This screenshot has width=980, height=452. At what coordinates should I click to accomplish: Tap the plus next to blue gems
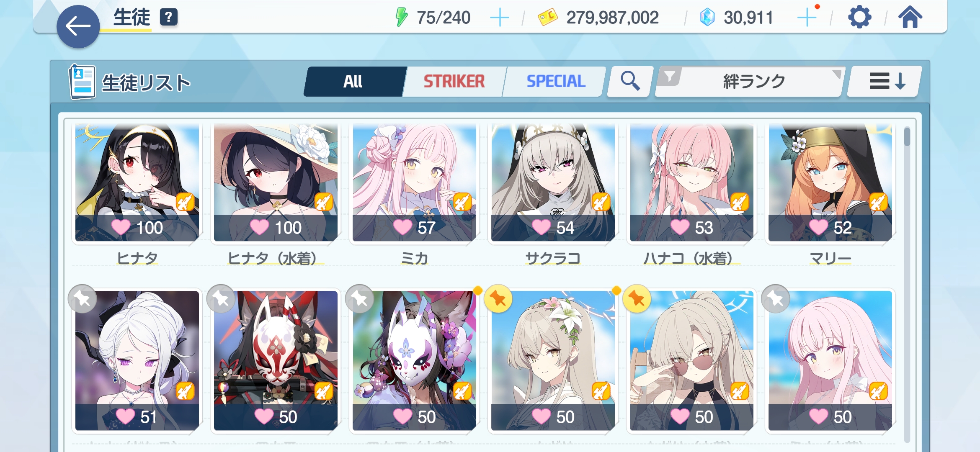point(807,18)
